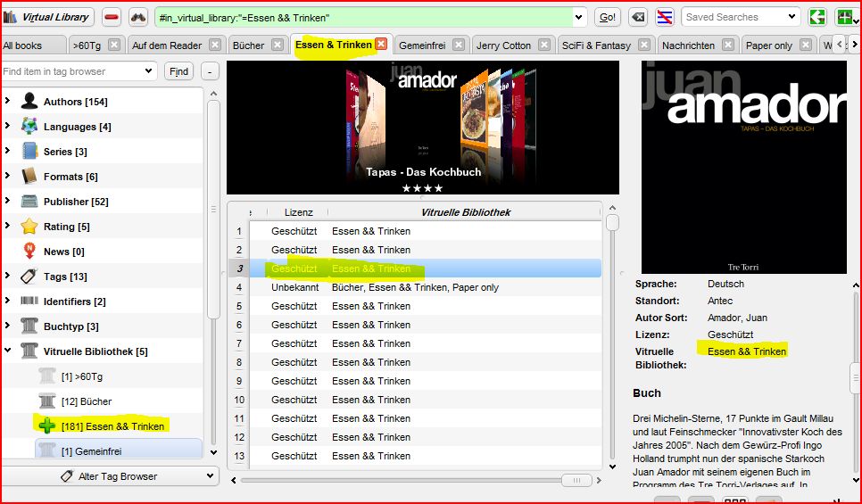Click the book list vertical scrollbar handle
Image resolution: width=862 pixels, height=504 pixels.
[612, 223]
